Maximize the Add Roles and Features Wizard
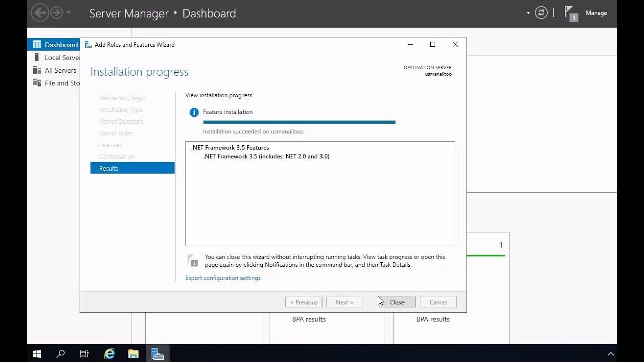Image resolution: width=644 pixels, height=362 pixels. pyautogui.click(x=432, y=44)
